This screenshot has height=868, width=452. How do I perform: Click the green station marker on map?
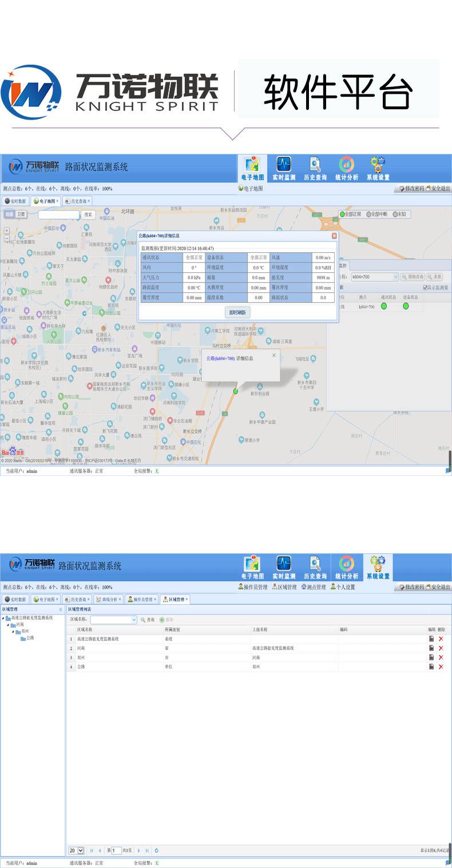pos(236,391)
